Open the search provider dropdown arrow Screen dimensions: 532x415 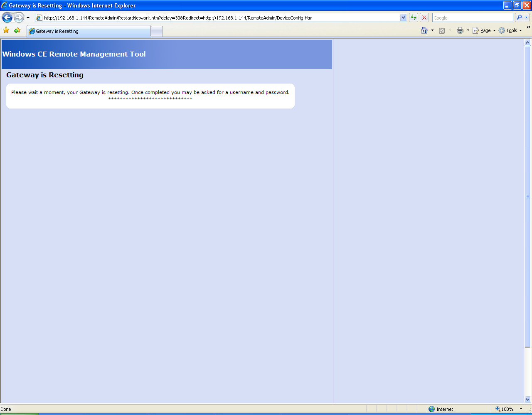527,17
